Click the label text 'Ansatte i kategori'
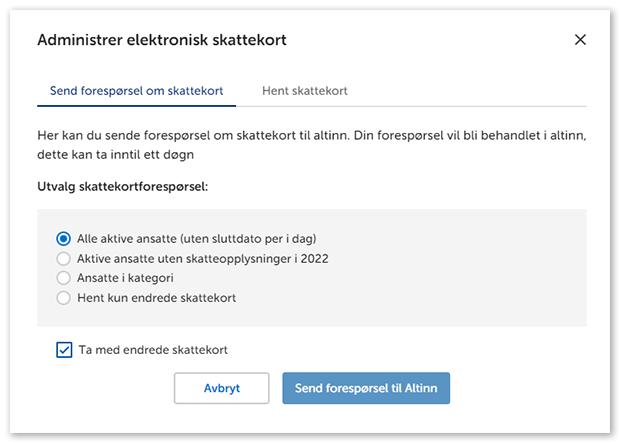 tap(126, 278)
